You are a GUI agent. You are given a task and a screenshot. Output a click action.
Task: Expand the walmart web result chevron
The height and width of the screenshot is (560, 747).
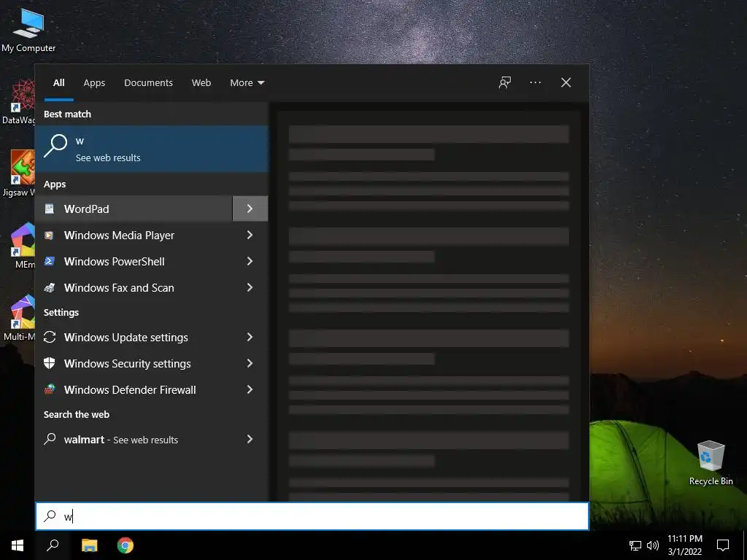tap(250, 439)
